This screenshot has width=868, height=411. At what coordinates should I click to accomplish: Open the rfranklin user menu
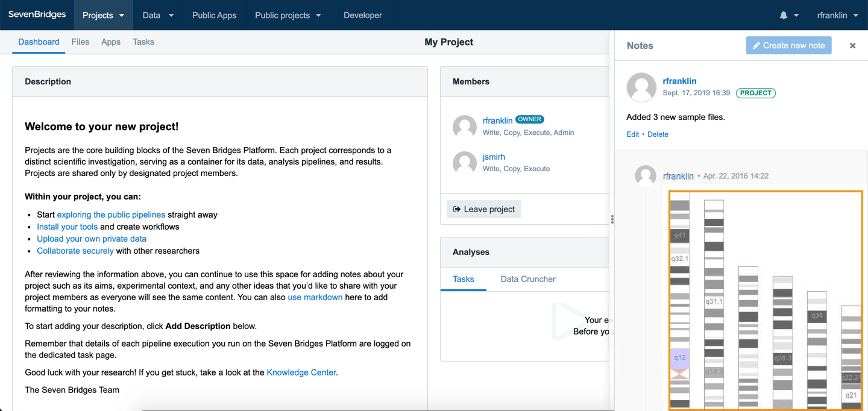[x=837, y=15]
